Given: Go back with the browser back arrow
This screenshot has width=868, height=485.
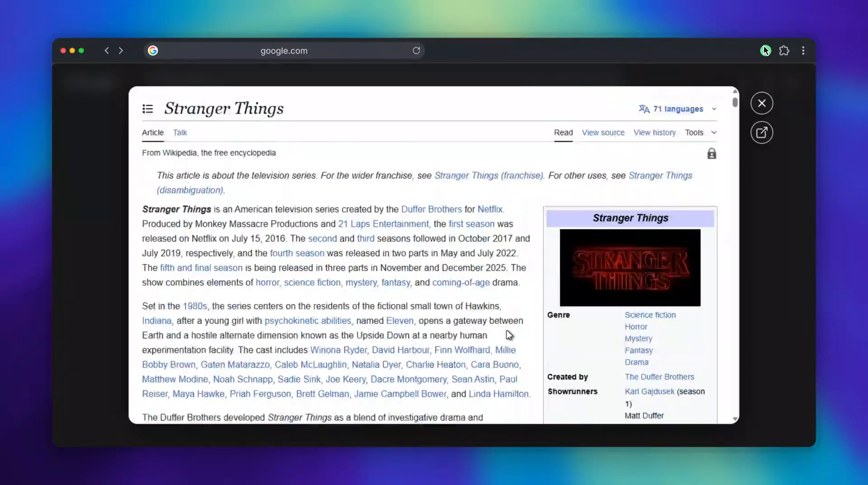Looking at the screenshot, I should click(107, 50).
